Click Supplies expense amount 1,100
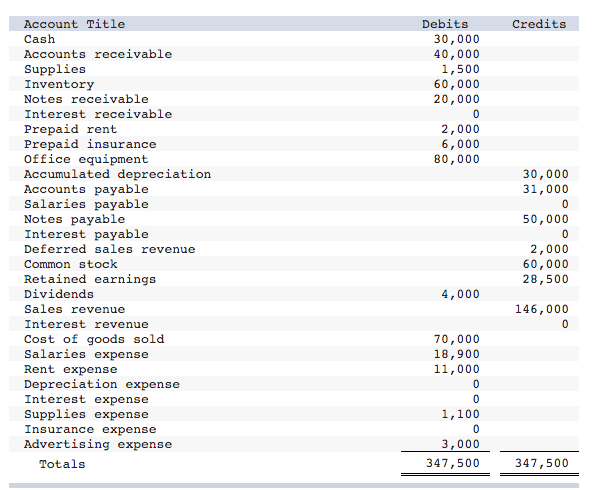 [460, 414]
